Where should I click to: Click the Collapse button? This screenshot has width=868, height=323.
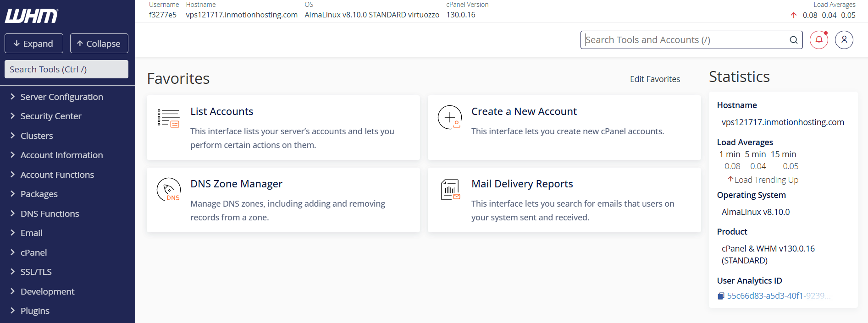tap(99, 44)
